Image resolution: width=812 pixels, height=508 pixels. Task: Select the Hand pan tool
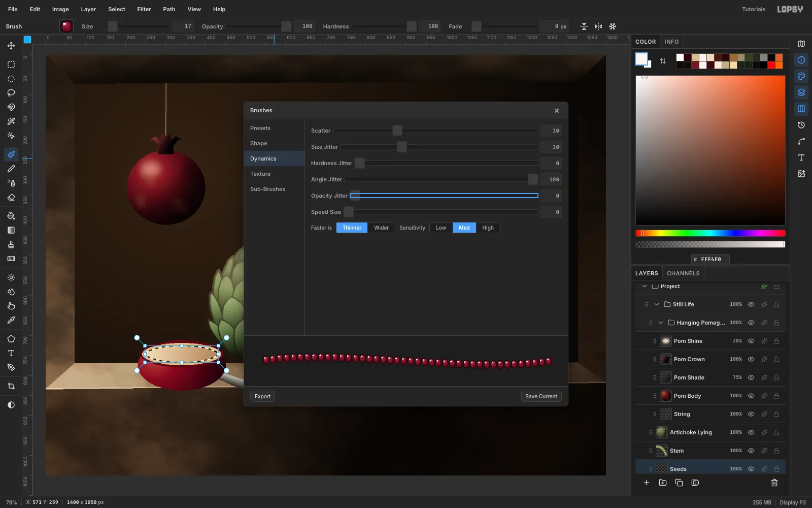pyautogui.click(x=11, y=306)
